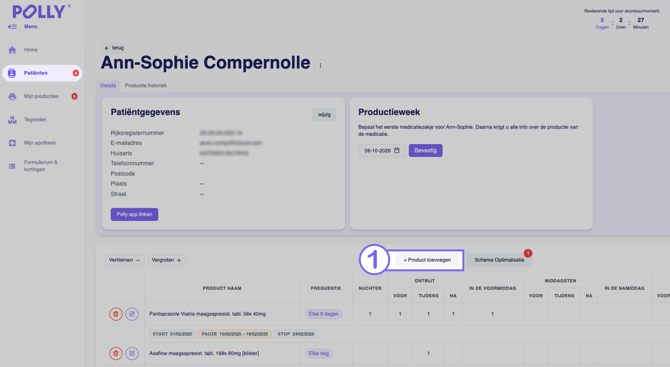Screen dimensions: 670x367
Task: Click the Mijn apotheek plus icon
Action: [x=12, y=143]
